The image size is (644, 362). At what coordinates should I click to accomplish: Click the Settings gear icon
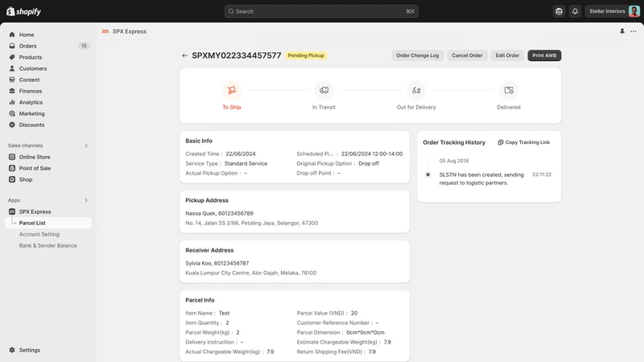[12, 350]
